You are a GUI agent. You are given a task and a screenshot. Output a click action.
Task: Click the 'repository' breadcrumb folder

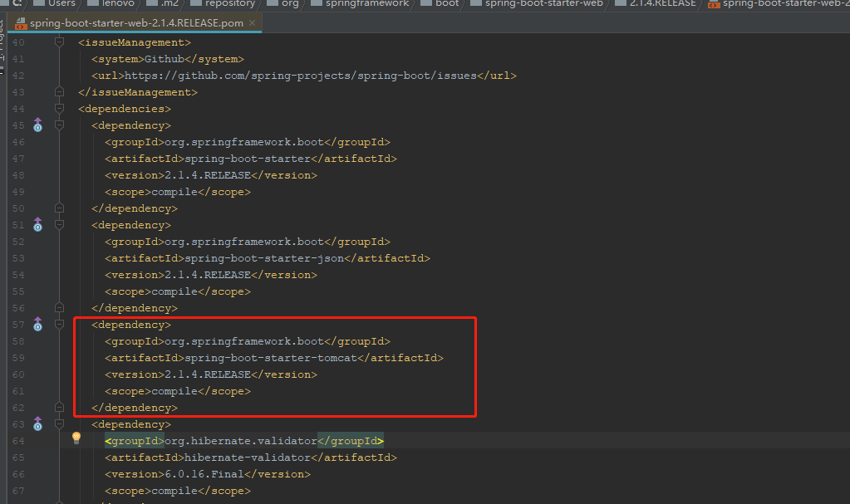pos(223,3)
